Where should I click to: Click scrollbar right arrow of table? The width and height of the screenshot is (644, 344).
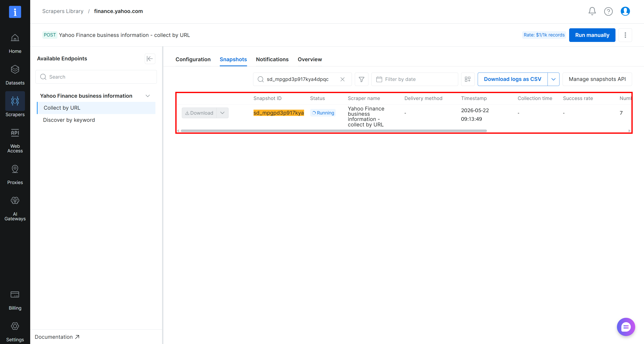(629, 131)
